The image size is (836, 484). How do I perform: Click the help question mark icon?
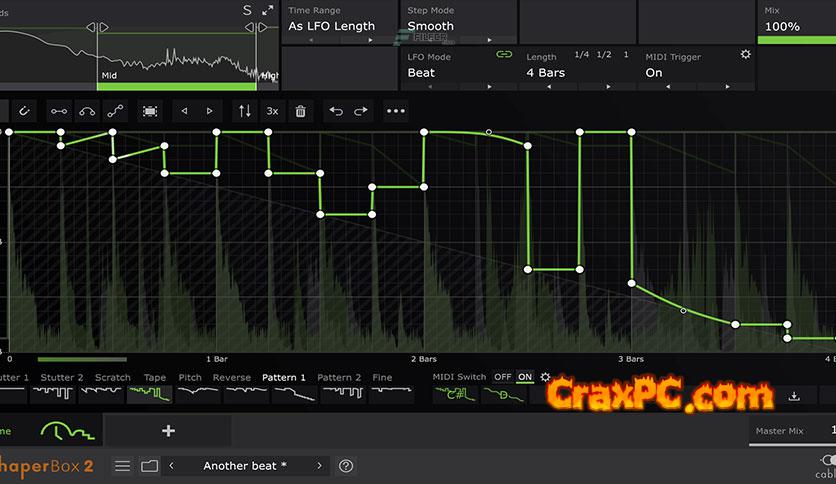tap(346, 466)
